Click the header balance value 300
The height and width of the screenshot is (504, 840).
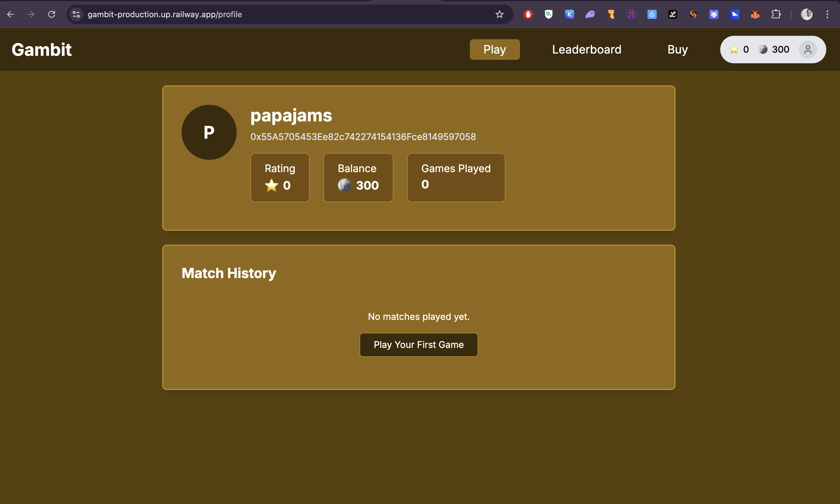pos(781,50)
